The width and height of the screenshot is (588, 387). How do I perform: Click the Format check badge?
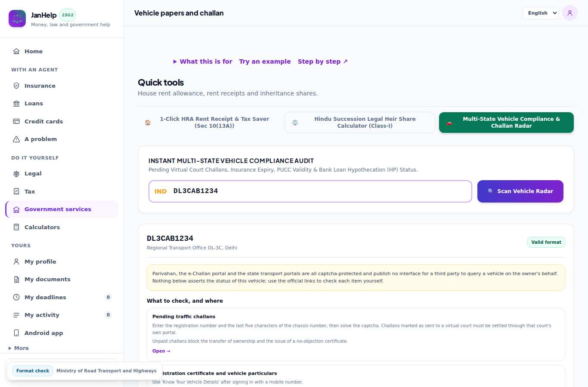[x=33, y=371]
